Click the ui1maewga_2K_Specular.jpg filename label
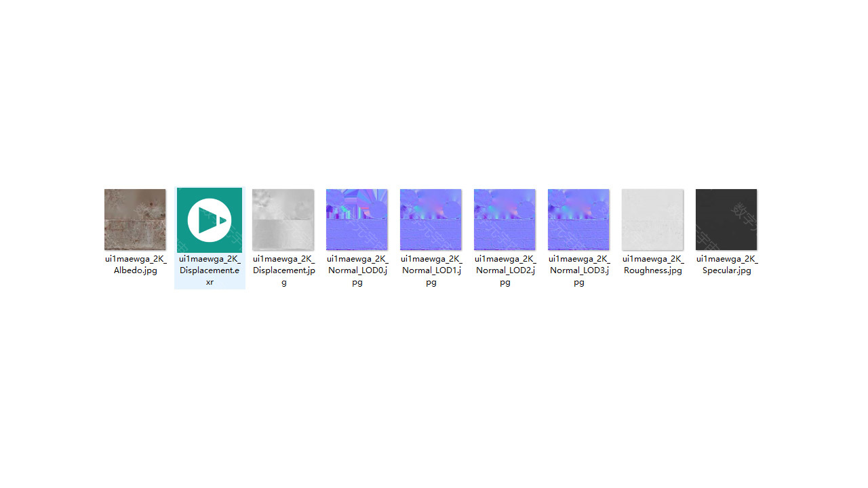Screen dimensions: 868x488 click(x=727, y=264)
